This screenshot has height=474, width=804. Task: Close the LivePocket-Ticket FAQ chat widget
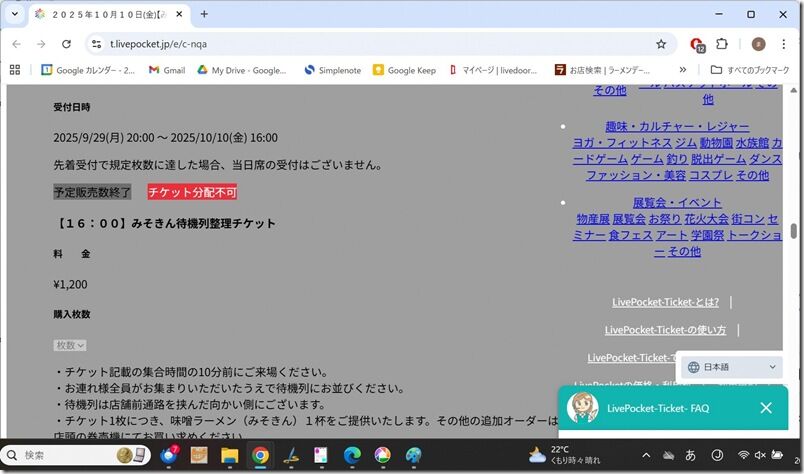pos(766,408)
